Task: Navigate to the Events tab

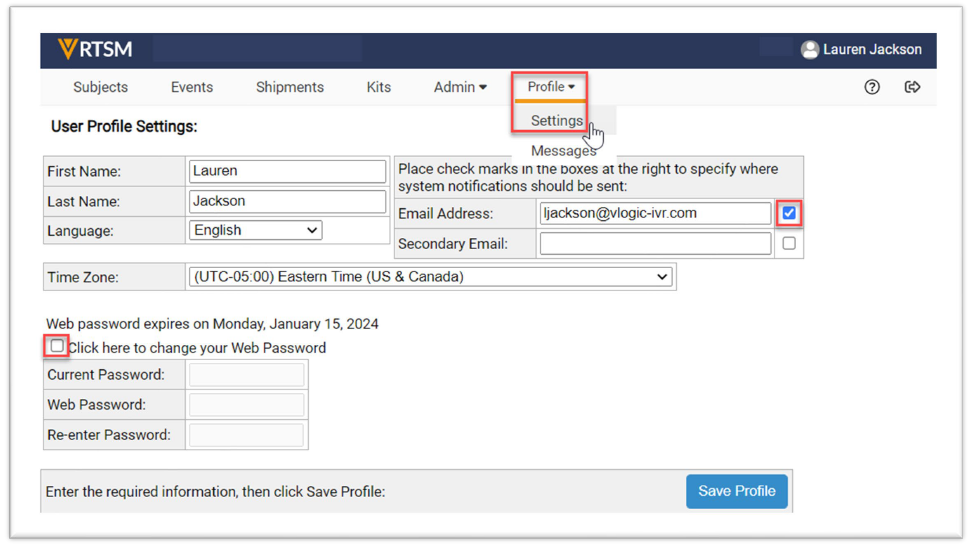Action: [191, 87]
